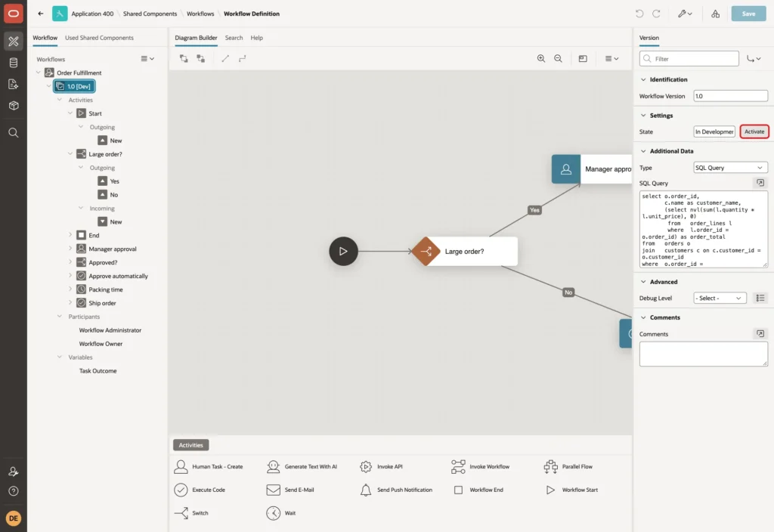774x532 pixels.
Task: Click the Save button
Action: (748, 14)
